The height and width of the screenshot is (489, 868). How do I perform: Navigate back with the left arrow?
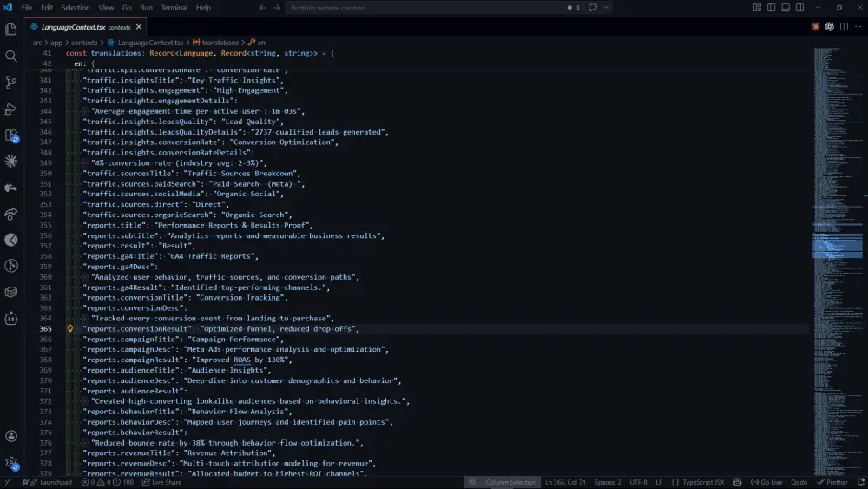pyautogui.click(x=262, y=8)
